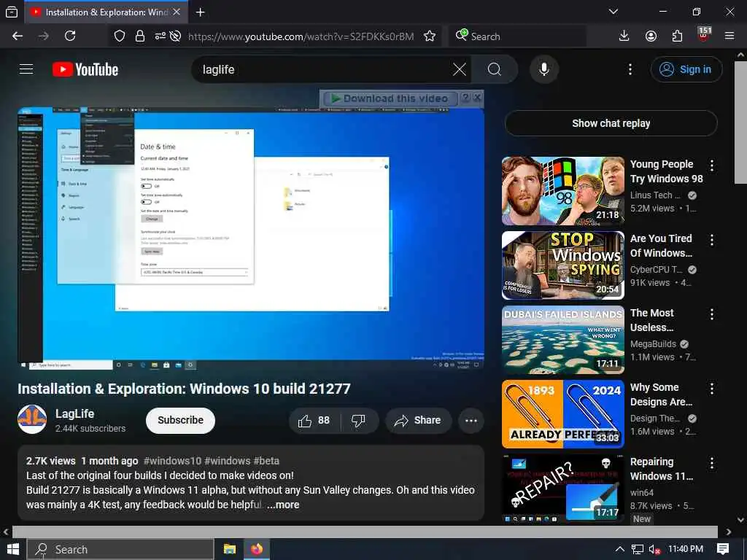Screen dimensions: 747x560
Task: Open YouTube settings three-dot menu
Action: [630, 69]
